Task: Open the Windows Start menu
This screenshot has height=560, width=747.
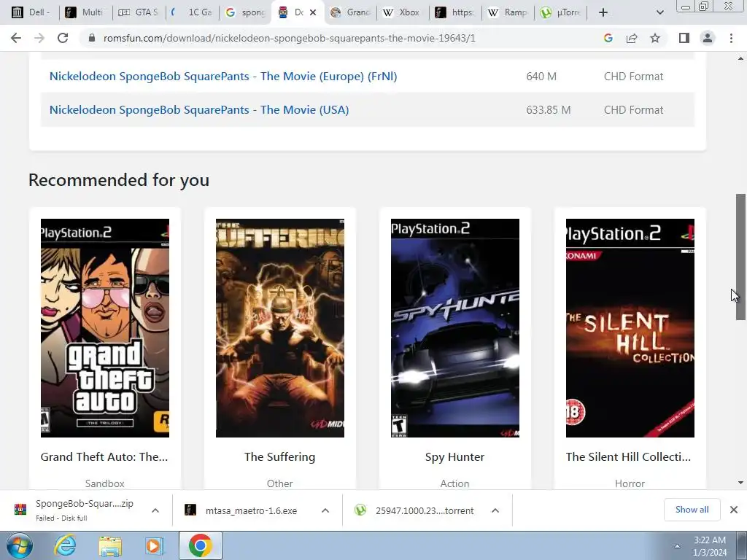Action: [19, 545]
